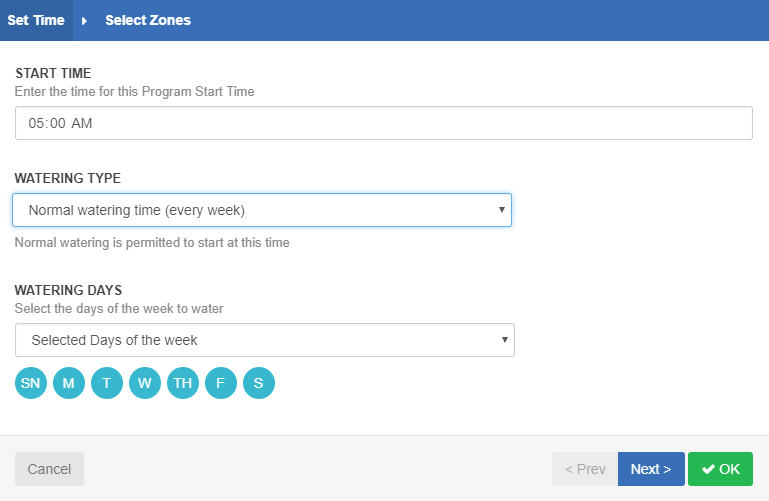Toggle the Tuesday (T) watering day
Viewport: 769px width, 501px height.
[107, 383]
